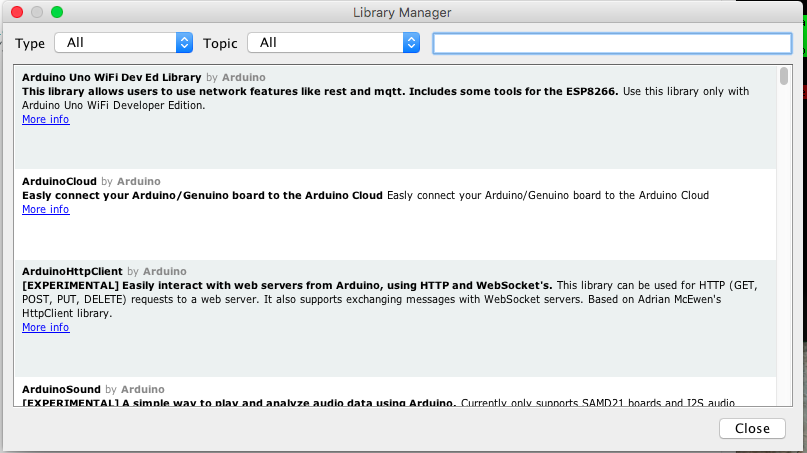807x453 pixels.
Task: Click the Library Manager window title
Action: 402,12
